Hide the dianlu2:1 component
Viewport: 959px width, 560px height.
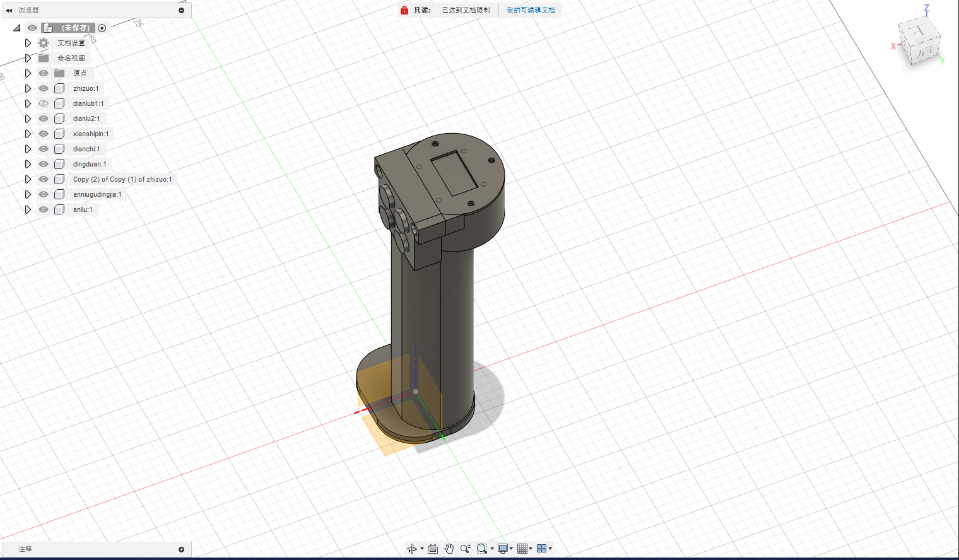click(44, 119)
